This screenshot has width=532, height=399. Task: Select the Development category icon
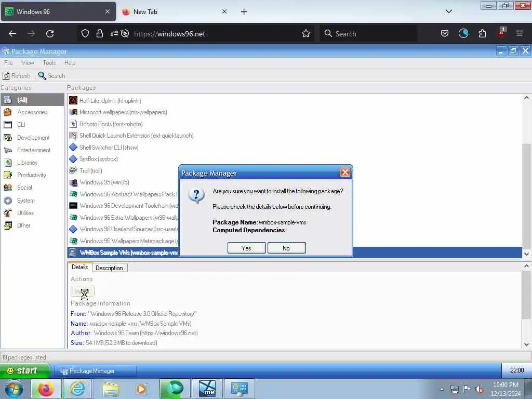coord(8,137)
